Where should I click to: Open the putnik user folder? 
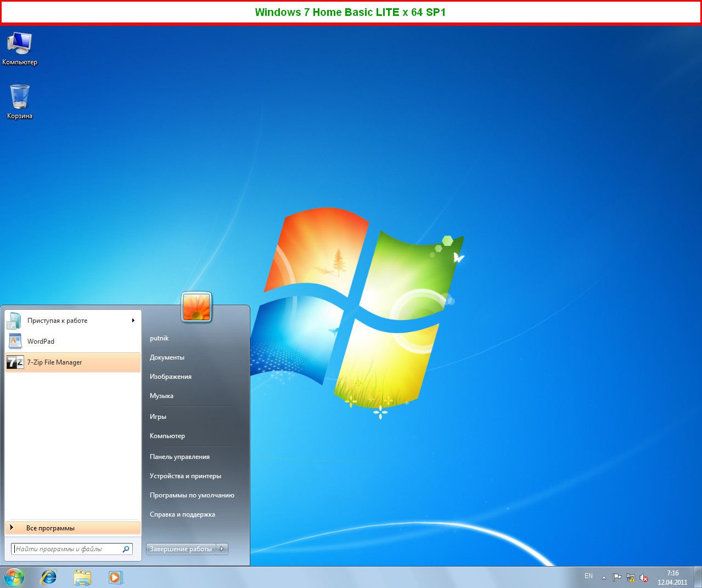(x=159, y=338)
